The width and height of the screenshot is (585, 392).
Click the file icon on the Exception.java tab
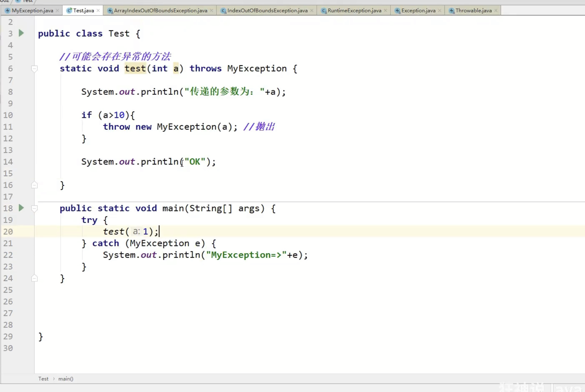tap(398, 11)
